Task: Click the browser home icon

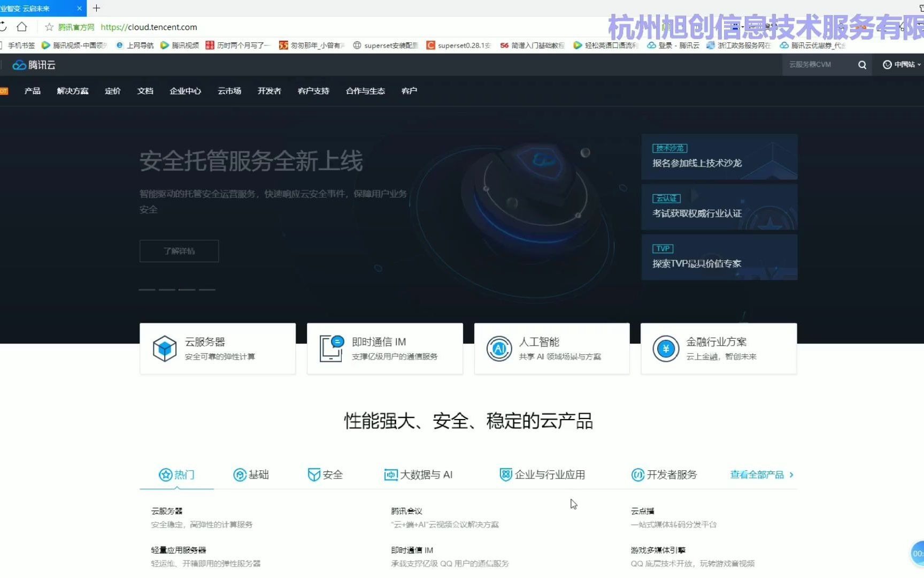Action: click(x=22, y=27)
